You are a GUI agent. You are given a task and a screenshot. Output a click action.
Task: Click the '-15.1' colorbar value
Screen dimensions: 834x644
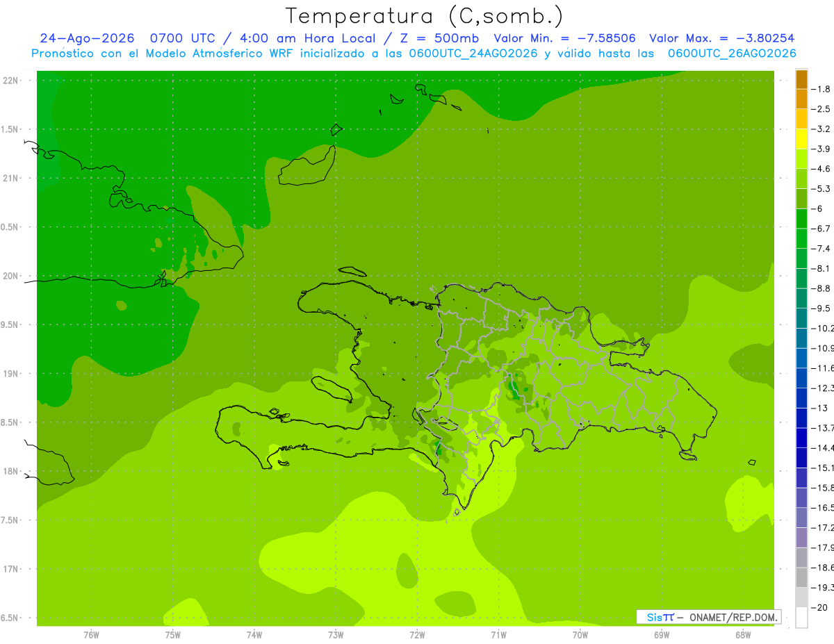point(822,468)
